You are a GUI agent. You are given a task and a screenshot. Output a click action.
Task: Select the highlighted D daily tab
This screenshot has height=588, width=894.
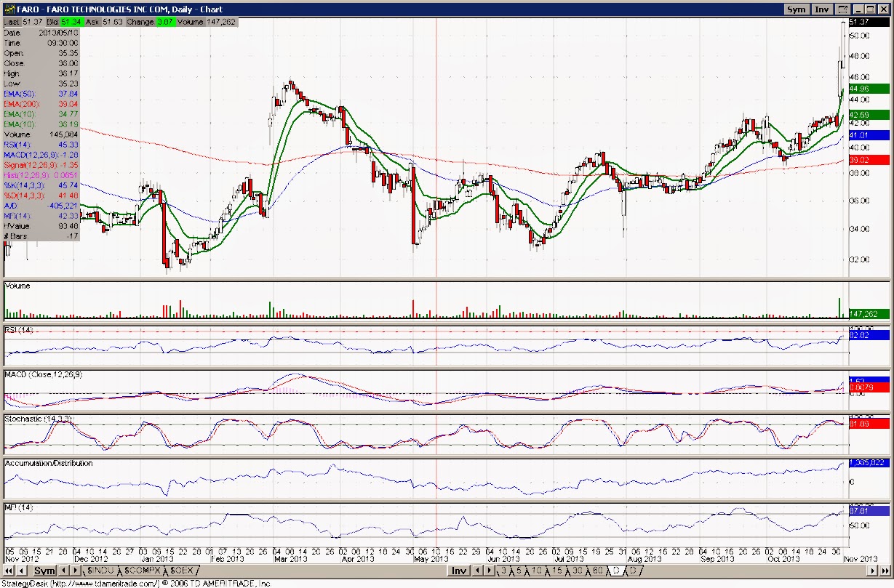[x=617, y=571]
